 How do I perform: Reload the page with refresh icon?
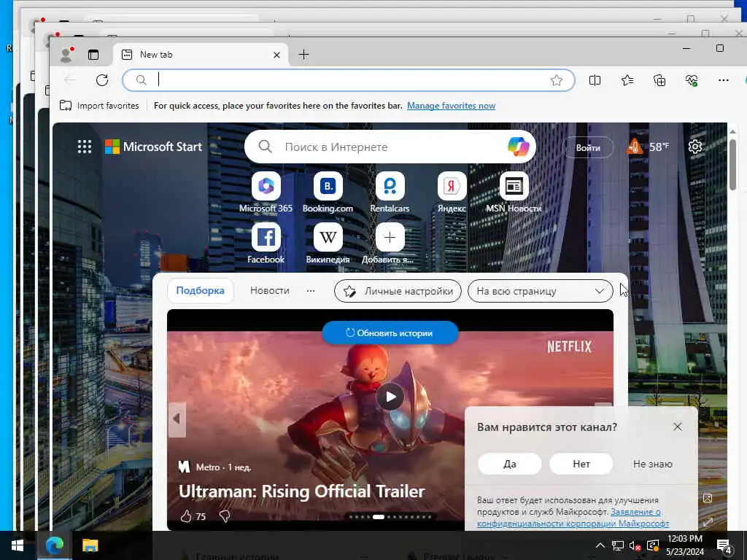(102, 80)
